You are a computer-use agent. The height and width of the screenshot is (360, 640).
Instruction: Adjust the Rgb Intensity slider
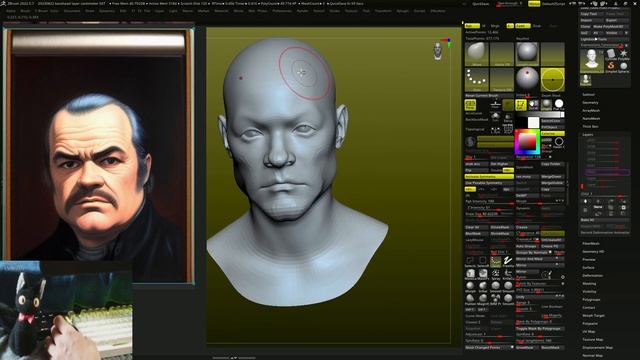489,202
